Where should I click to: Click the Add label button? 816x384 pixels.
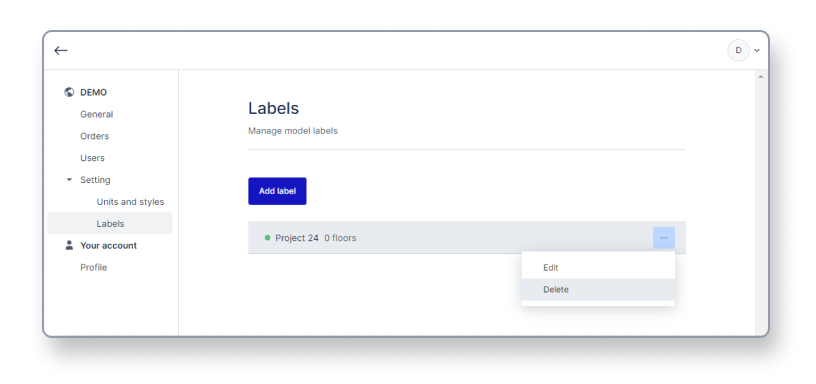pyautogui.click(x=277, y=191)
